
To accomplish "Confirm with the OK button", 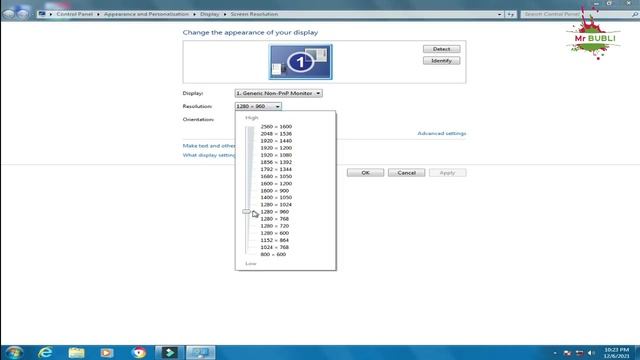I will coord(365,173).
